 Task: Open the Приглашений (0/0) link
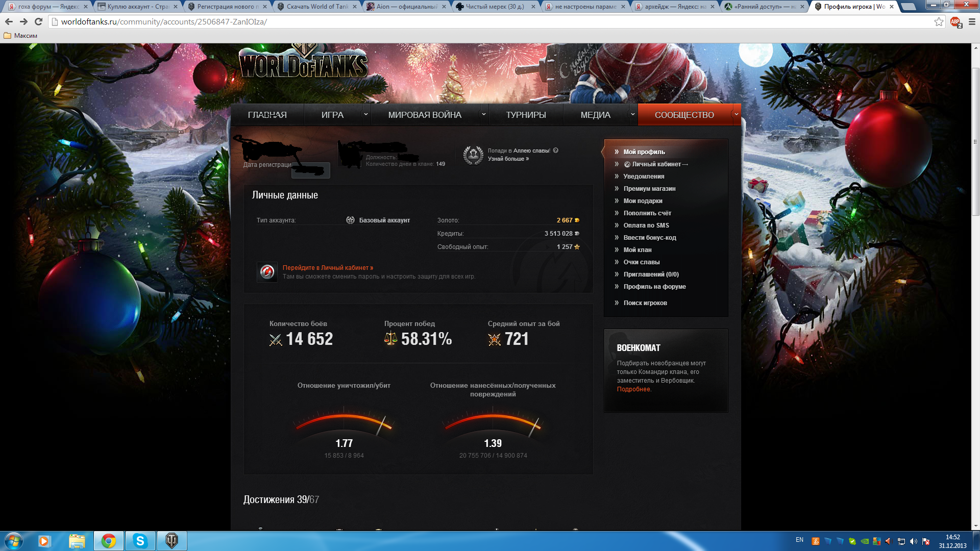[651, 274]
